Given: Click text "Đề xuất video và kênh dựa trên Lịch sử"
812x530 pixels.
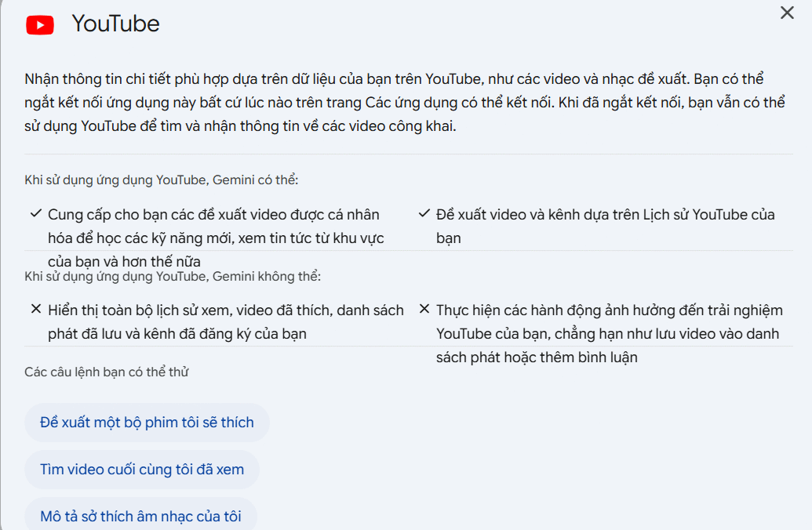Looking at the screenshot, I should pyautogui.click(x=606, y=226).
